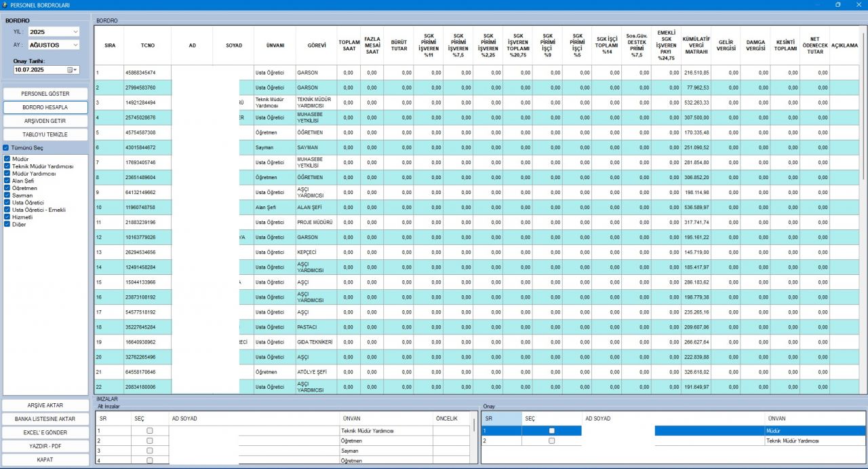Open the Onay Tarihi calendar picker

pos(71,69)
